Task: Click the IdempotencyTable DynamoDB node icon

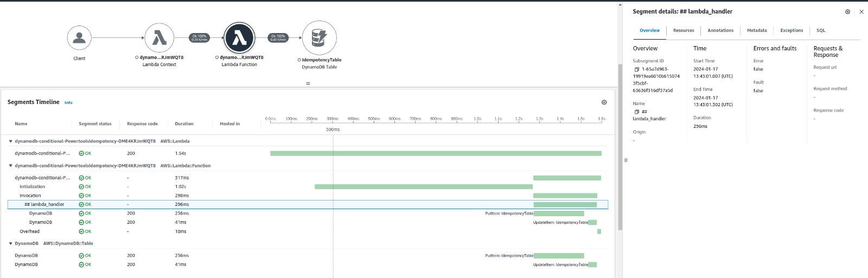Action: point(319,38)
